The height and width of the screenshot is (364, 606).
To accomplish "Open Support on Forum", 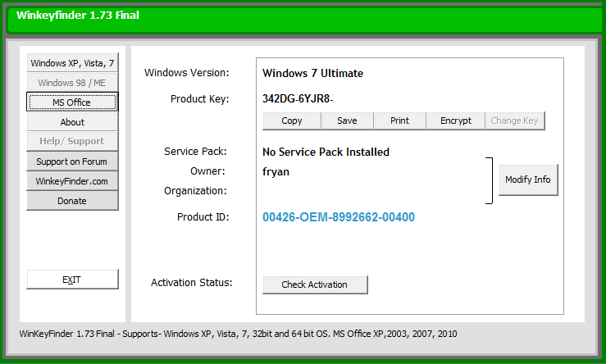I will pyautogui.click(x=72, y=162).
